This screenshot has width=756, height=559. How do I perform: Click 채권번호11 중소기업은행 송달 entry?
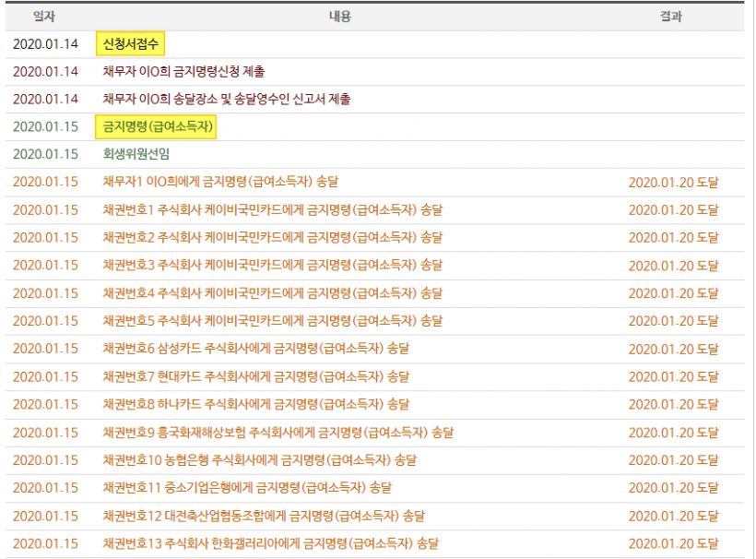point(247,487)
